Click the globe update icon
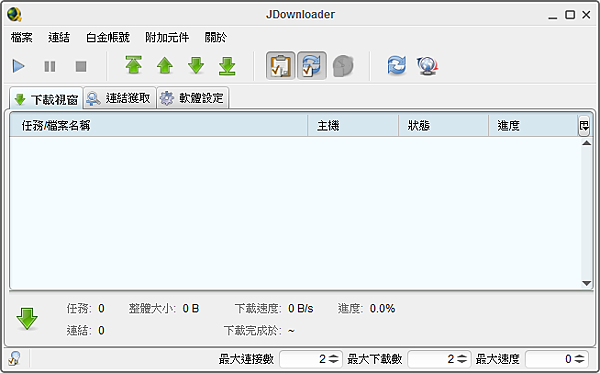Screen dimensions: 600x373 [427, 66]
